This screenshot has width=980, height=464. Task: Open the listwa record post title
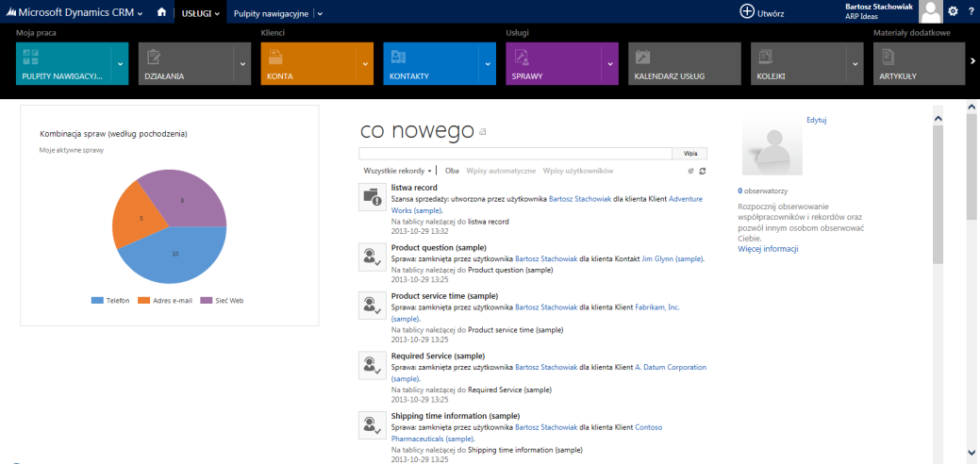(414, 188)
